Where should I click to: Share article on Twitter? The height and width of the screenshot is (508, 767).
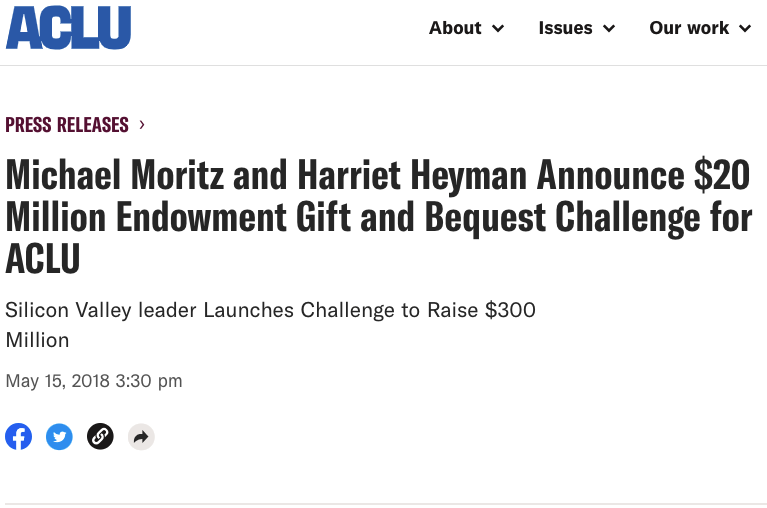[60, 436]
